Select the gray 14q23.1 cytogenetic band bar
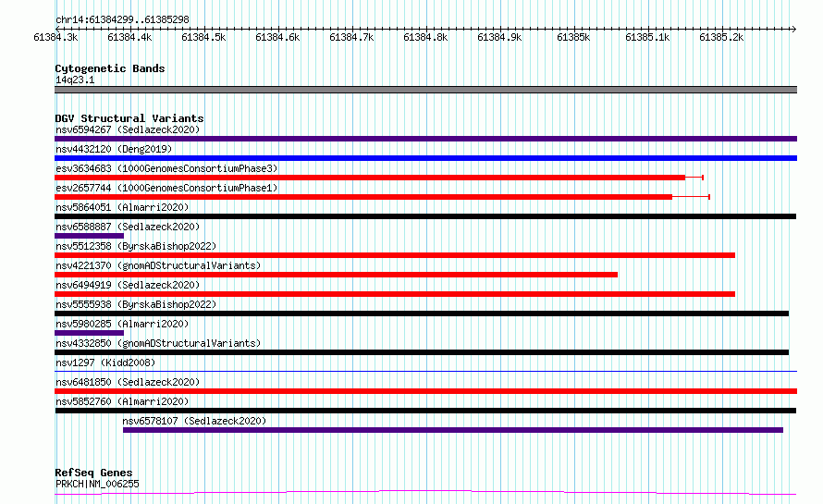823x504 pixels. point(425,90)
